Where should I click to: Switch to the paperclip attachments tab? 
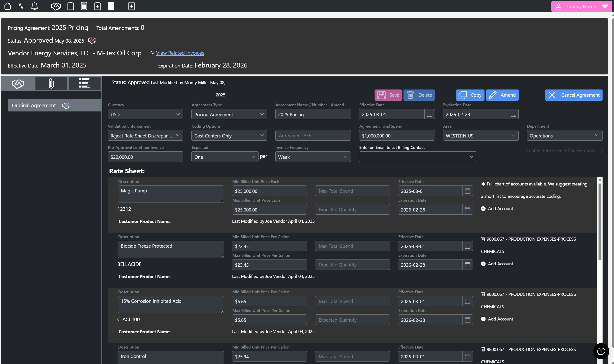(x=51, y=83)
